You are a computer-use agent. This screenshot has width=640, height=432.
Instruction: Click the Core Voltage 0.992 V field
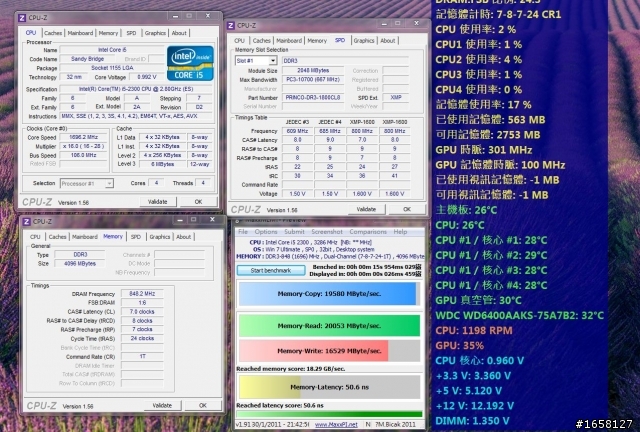click(147, 77)
